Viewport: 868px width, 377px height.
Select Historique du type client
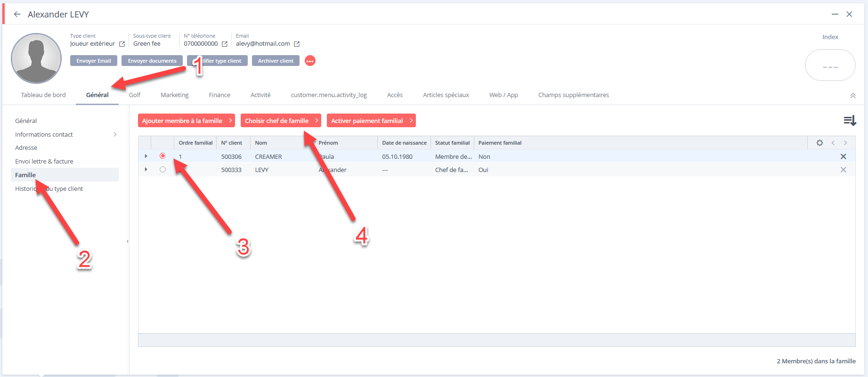coord(49,188)
